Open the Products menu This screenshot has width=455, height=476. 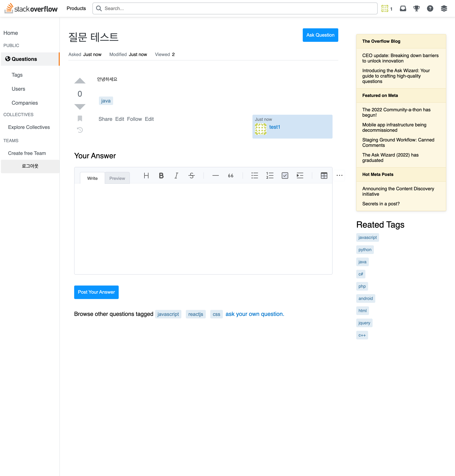point(76,8)
